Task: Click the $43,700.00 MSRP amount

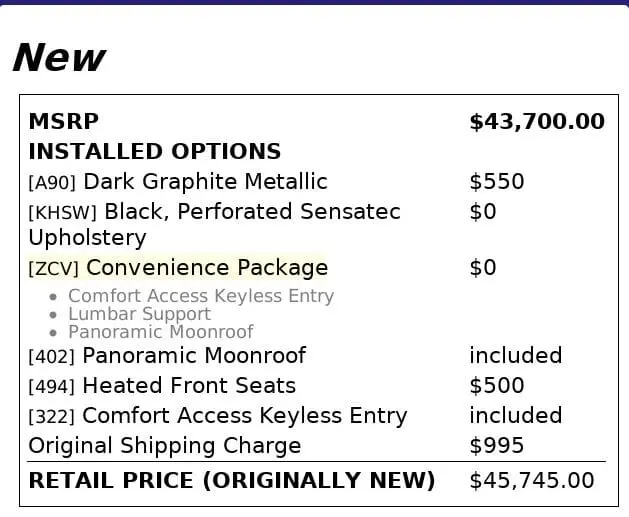Action: point(537,122)
